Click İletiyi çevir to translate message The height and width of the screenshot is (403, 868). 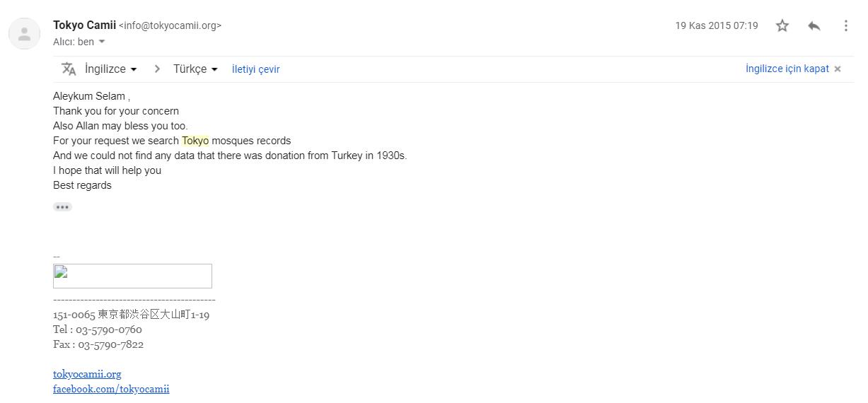pos(255,69)
